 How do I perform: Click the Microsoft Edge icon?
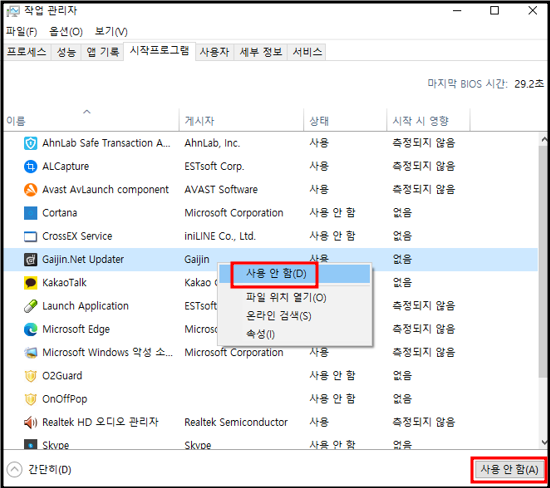31,329
